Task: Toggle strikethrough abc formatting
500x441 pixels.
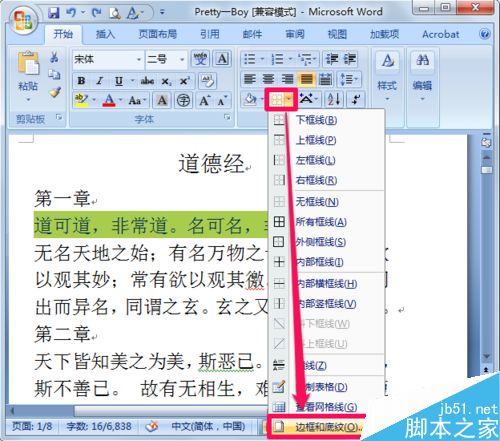Action: coord(147,81)
